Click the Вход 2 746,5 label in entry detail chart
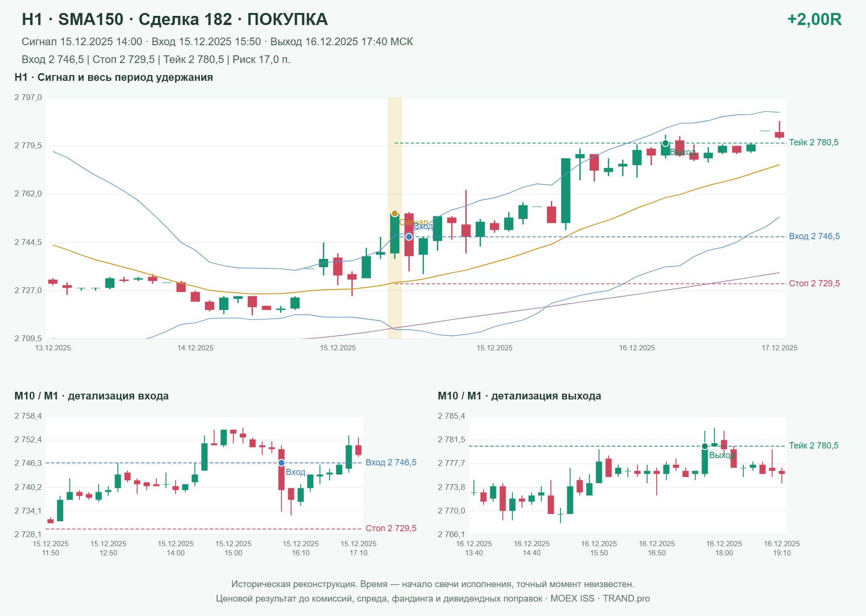 tap(391, 462)
